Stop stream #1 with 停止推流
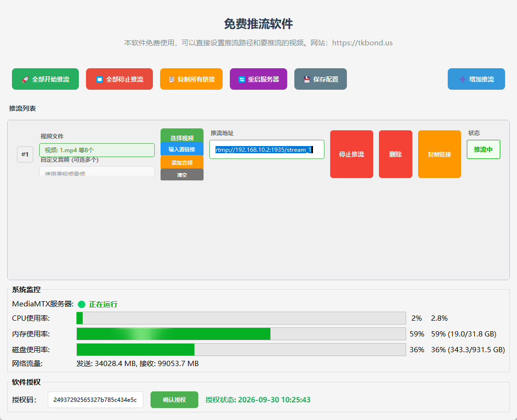The image size is (517, 420). tap(352, 154)
